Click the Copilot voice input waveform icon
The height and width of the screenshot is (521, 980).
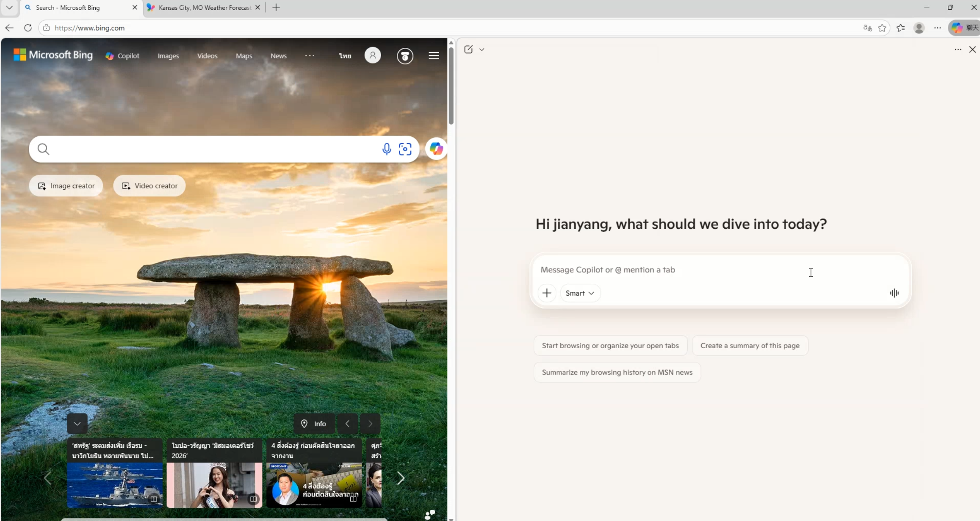tap(894, 293)
